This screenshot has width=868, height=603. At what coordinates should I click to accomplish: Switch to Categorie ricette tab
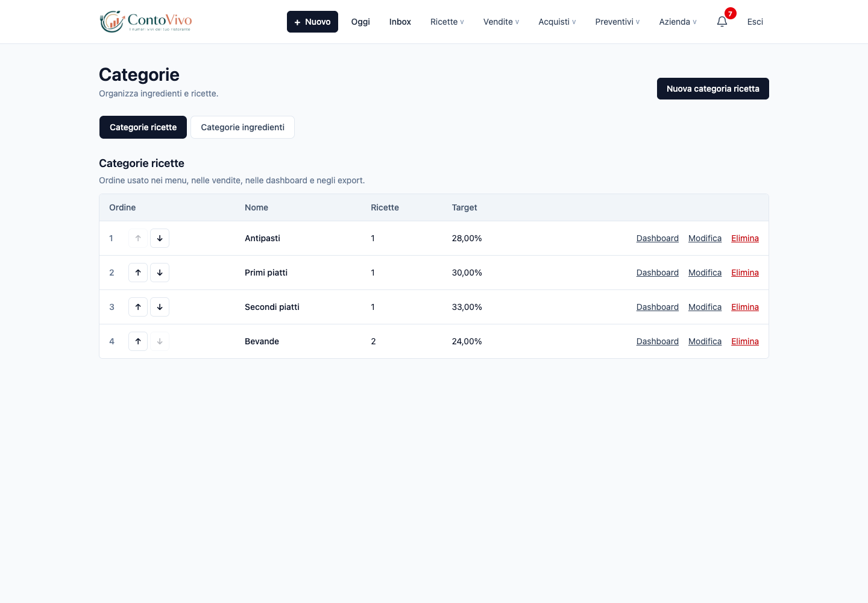pyautogui.click(x=143, y=127)
